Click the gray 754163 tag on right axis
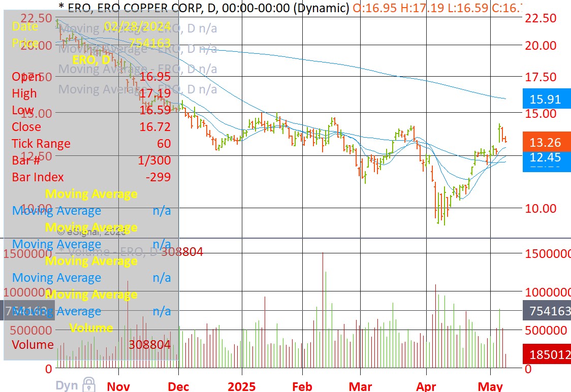Image resolution: width=571 pixels, height=392 pixels. [x=547, y=311]
